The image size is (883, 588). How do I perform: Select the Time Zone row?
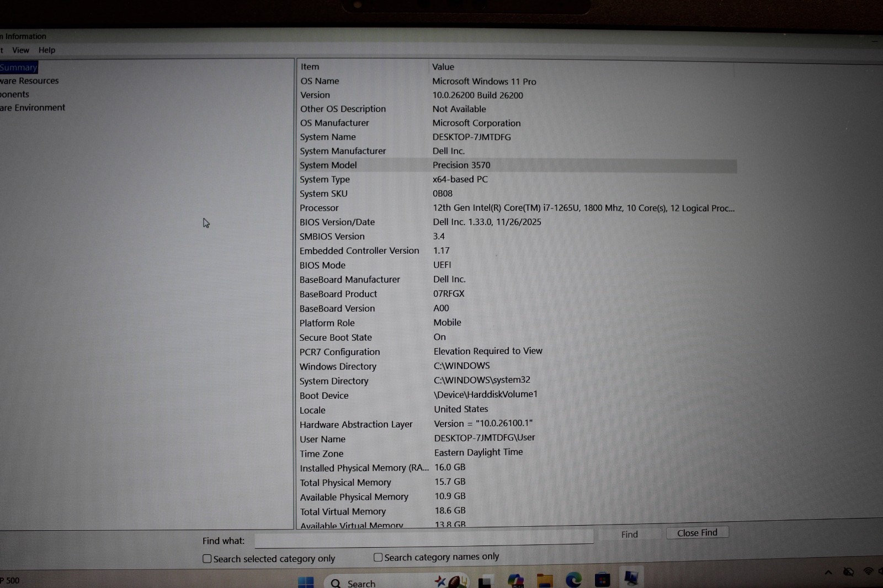[x=517, y=453]
